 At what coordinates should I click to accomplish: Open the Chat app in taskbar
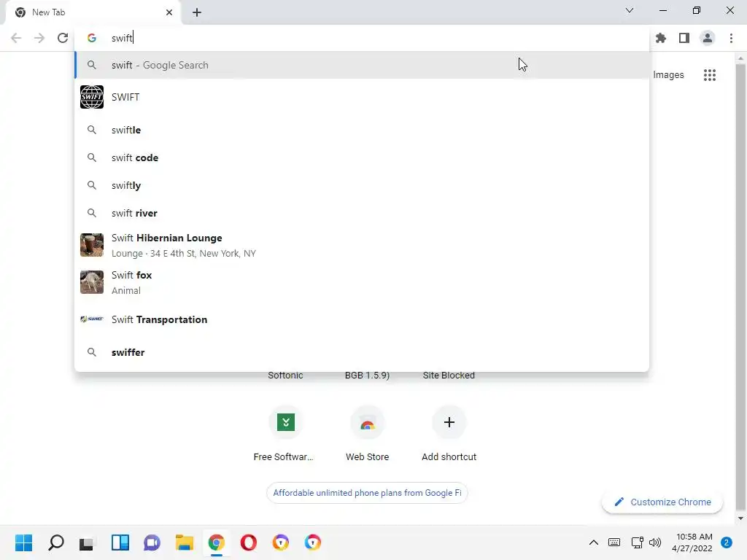tap(152, 542)
